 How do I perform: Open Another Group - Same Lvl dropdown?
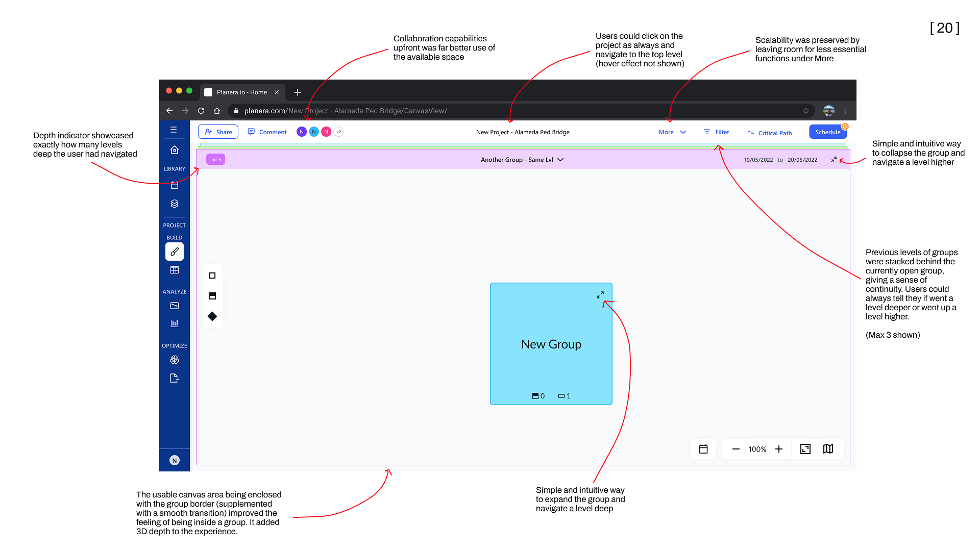pyautogui.click(x=522, y=160)
